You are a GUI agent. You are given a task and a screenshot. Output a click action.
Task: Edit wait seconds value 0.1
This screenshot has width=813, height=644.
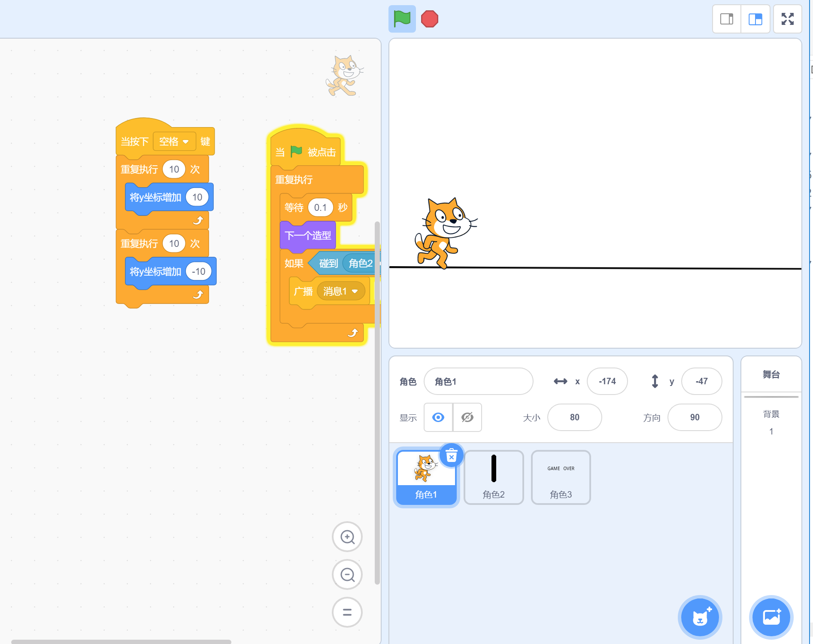(320, 208)
